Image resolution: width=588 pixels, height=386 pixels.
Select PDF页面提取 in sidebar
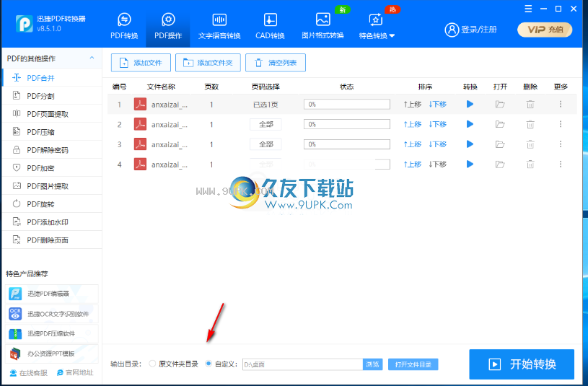click(x=52, y=114)
